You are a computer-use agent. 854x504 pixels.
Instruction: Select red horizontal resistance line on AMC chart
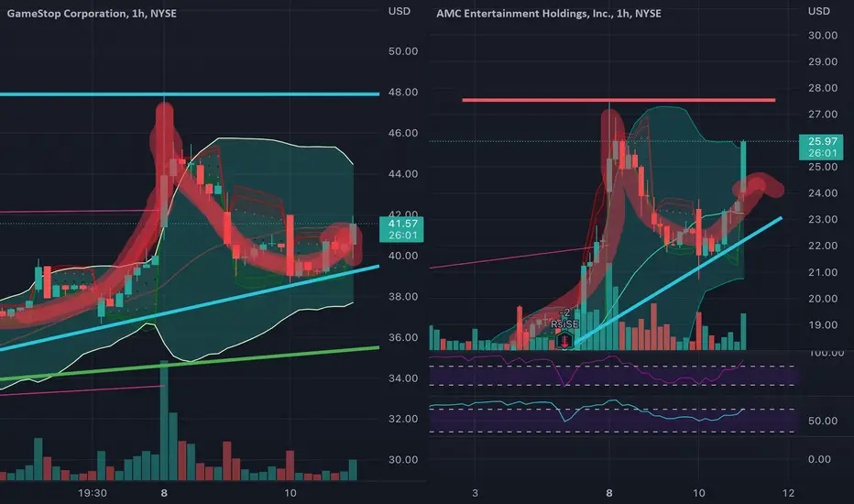619,100
